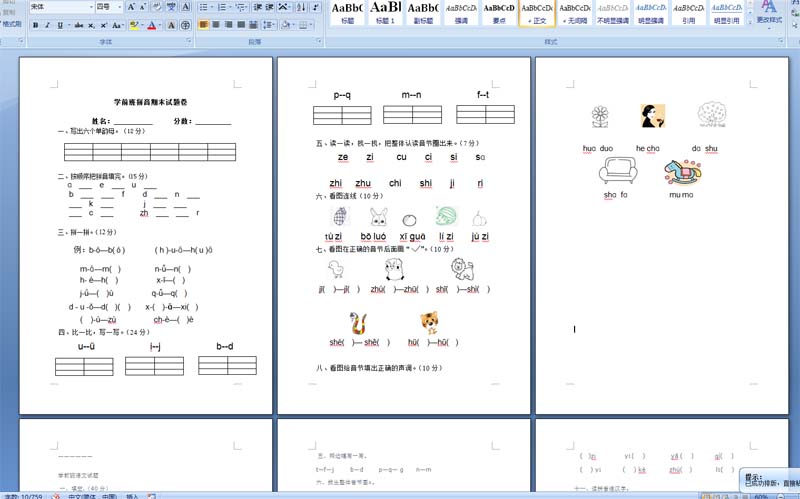
Task: Select the Format Painter (格式刷)
Action: pos(11,23)
